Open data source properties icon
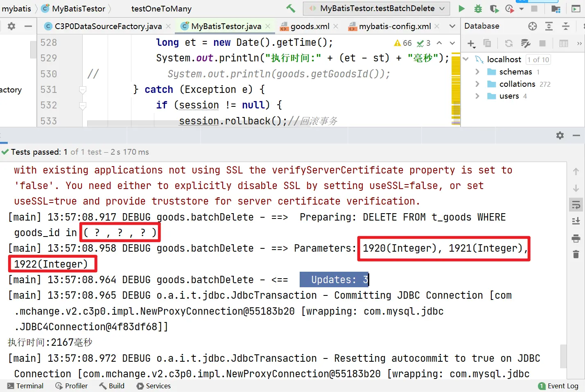Image resolution: width=585 pixels, height=392 pixels. coord(526,43)
